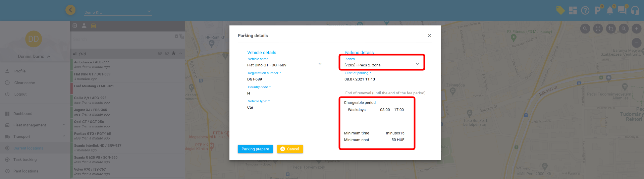
Task: Open the Zones dropdown
Action: [x=382, y=65]
